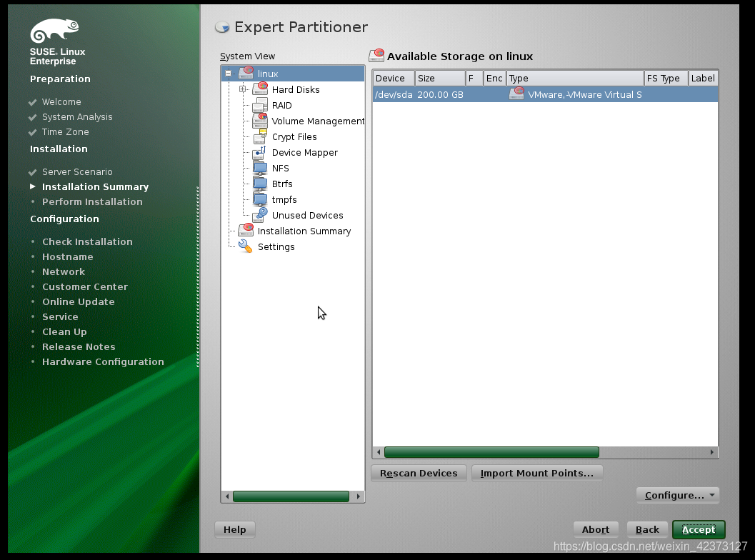The height and width of the screenshot is (560, 755).
Task: Click the VMware disk icon in Type column
Action: [x=516, y=94]
